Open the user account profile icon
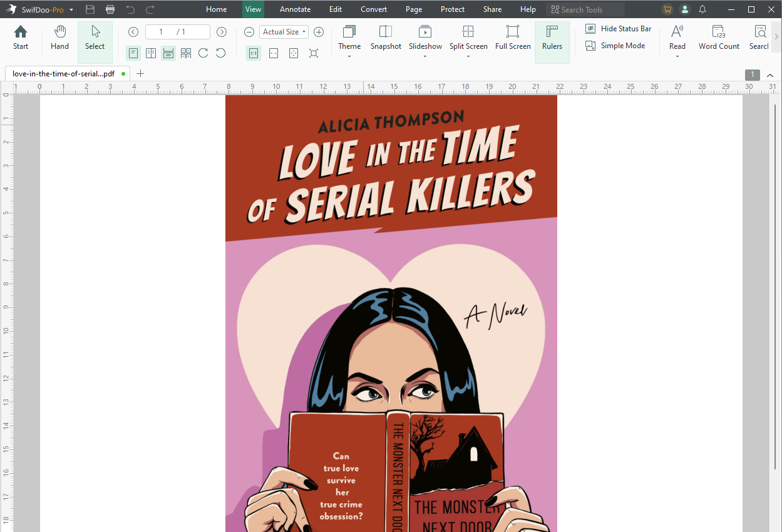 685,9
